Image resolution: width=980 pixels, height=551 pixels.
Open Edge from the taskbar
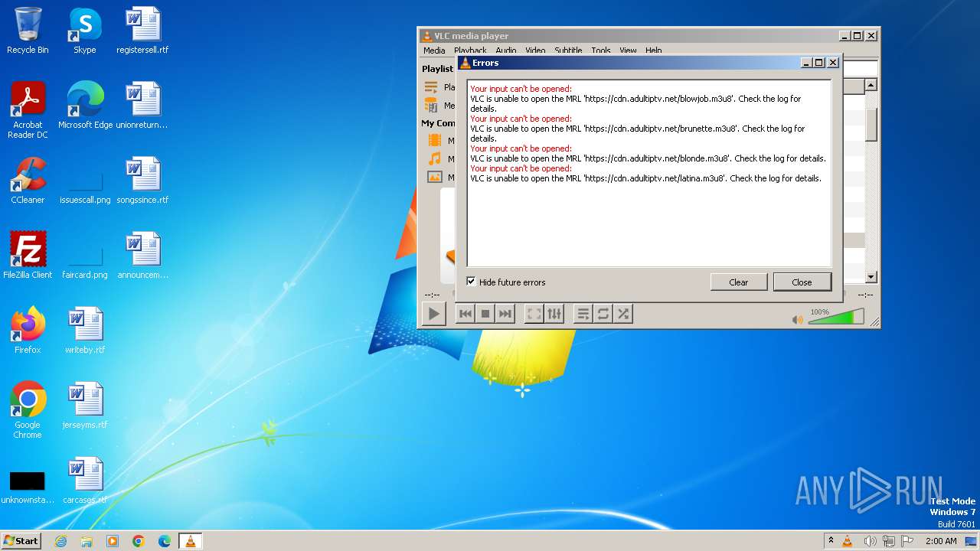click(x=165, y=541)
